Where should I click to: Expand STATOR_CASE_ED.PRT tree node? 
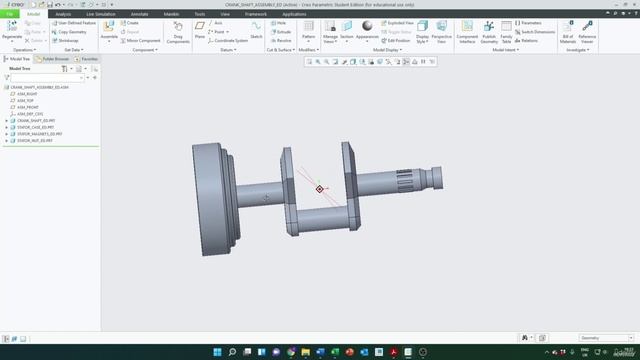tap(7, 127)
